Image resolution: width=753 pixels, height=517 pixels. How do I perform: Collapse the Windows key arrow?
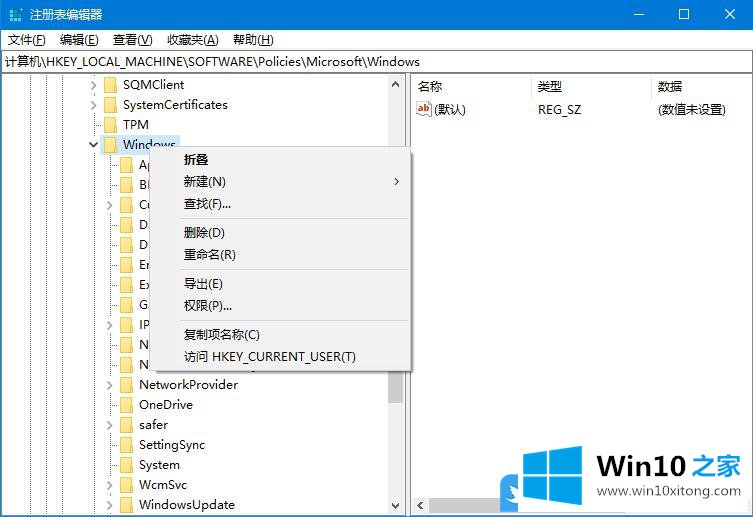tap(94, 144)
